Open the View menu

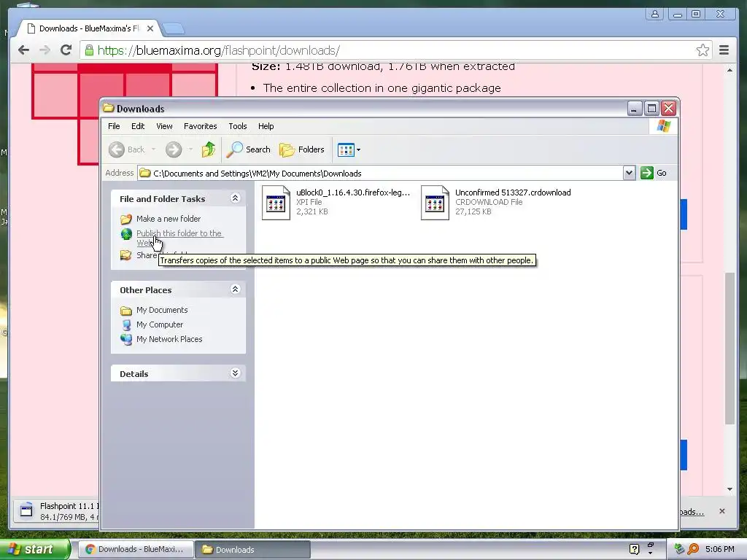click(x=164, y=126)
